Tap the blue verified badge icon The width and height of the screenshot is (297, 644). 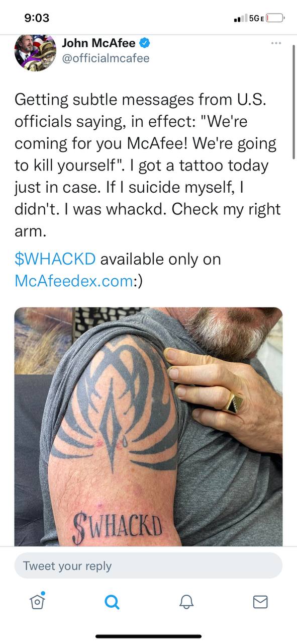click(144, 43)
